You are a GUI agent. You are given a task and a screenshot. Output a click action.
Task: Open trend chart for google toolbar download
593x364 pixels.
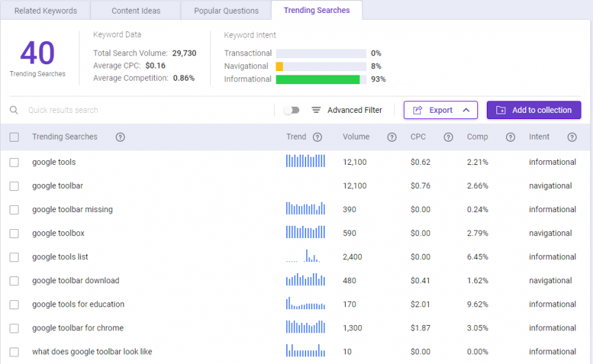tap(305, 279)
